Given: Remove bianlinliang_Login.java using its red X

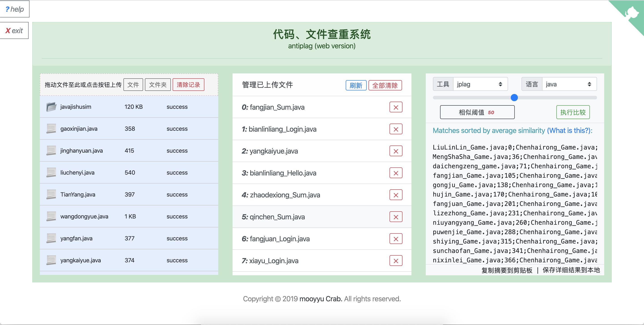Looking at the screenshot, I should click(x=396, y=129).
